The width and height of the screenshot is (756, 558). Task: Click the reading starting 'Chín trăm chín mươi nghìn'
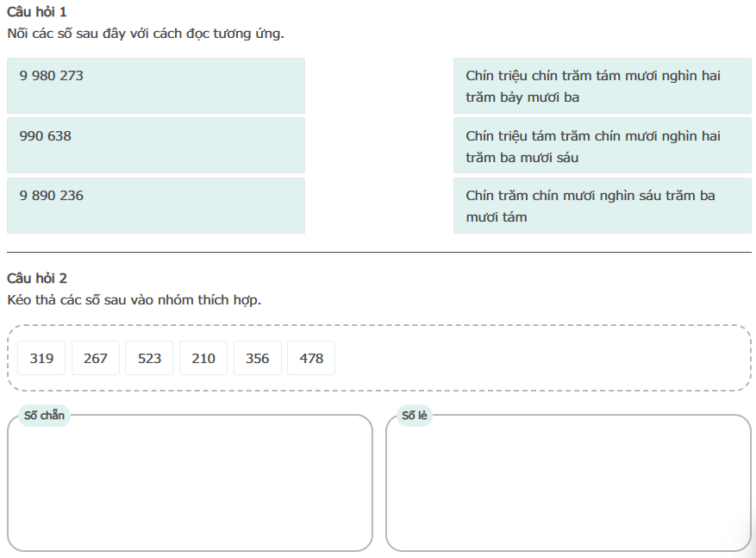[602, 205]
